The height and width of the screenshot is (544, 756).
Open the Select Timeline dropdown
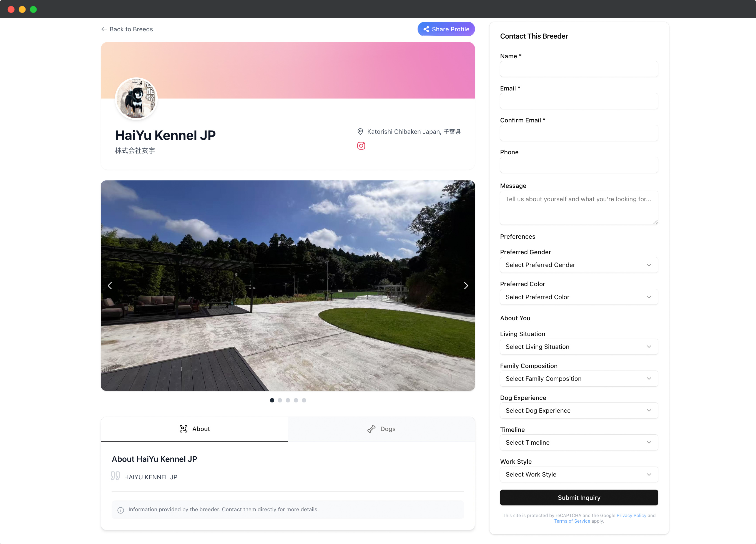click(579, 442)
